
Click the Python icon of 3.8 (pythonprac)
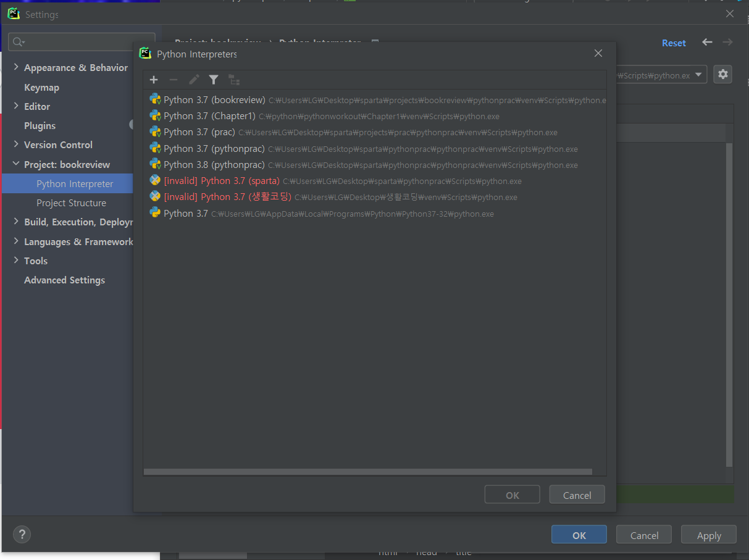(155, 164)
